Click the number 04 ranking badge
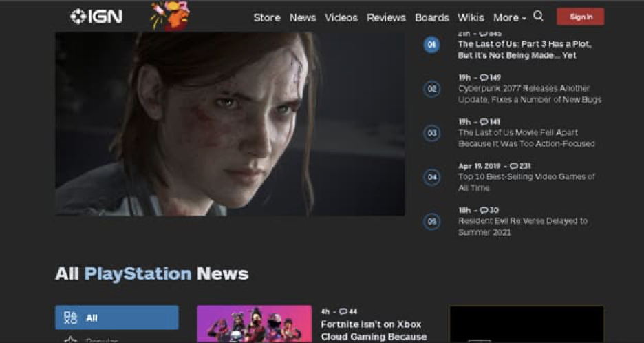Screen dimensions: 644x343 (431, 177)
